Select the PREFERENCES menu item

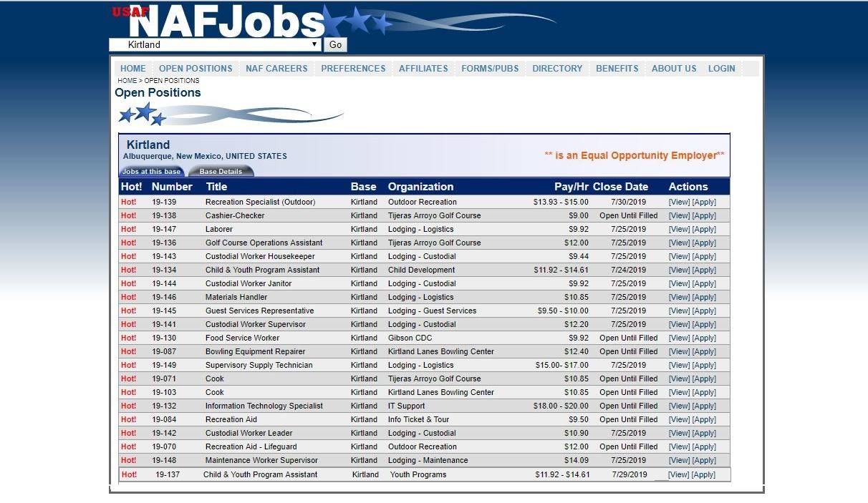click(353, 69)
